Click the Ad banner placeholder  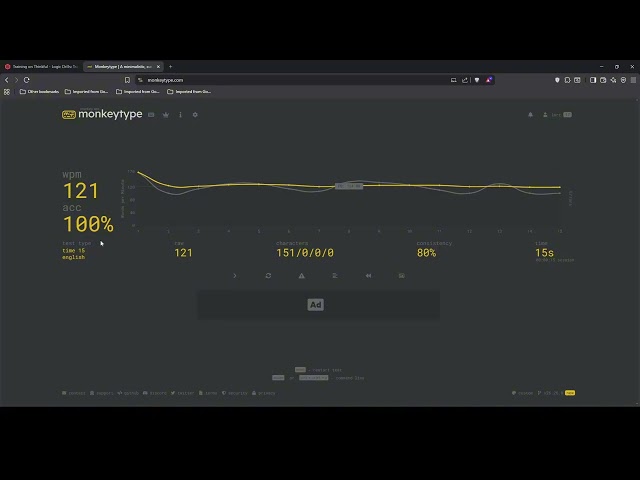[x=318, y=304]
